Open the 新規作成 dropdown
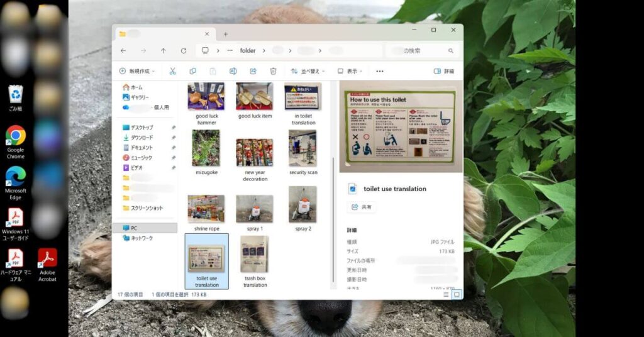 coord(137,71)
